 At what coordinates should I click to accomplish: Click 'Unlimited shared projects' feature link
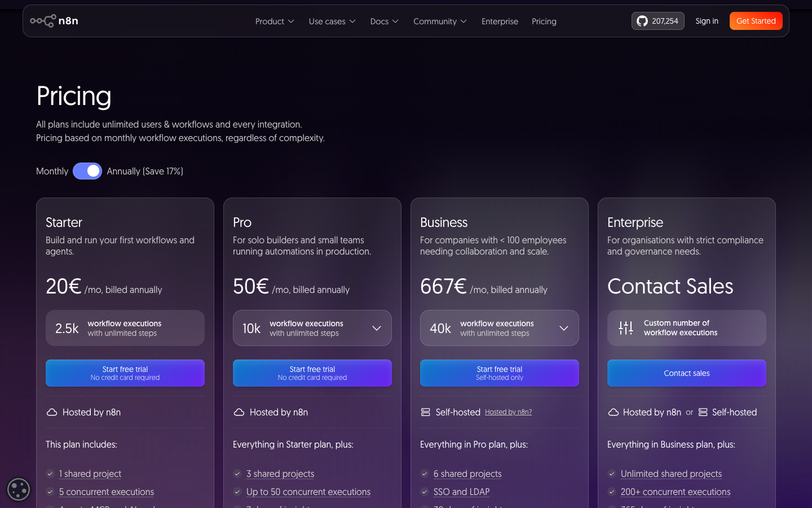tap(671, 474)
